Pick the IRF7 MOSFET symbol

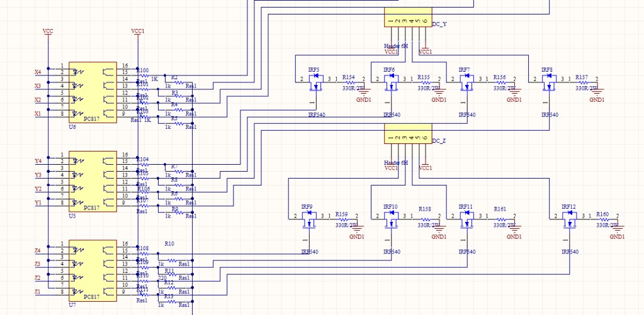(466, 82)
